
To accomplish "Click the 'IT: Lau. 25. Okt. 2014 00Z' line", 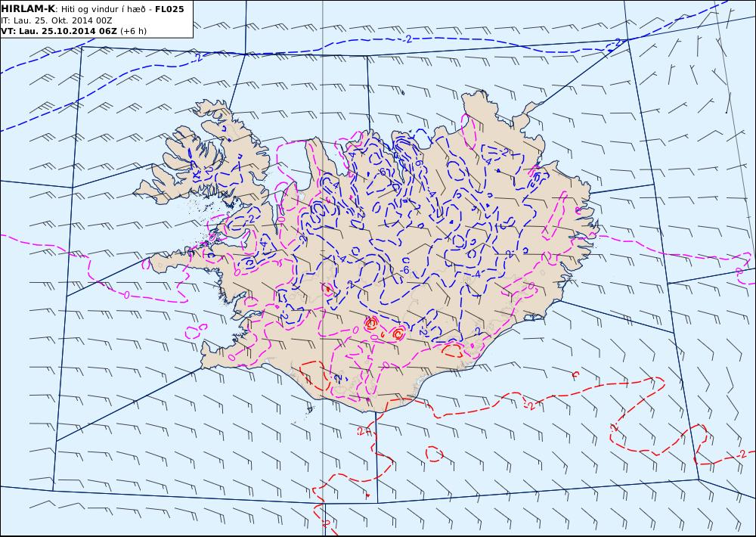I will [57, 20].
